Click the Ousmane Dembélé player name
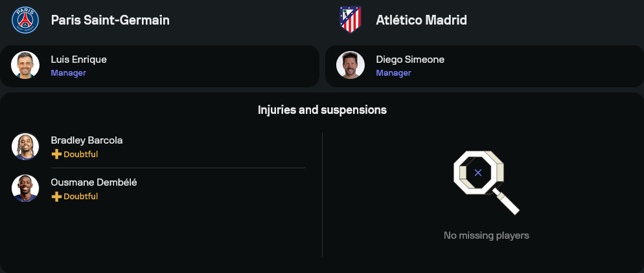Screen dimensions: 644x273 click(x=94, y=182)
